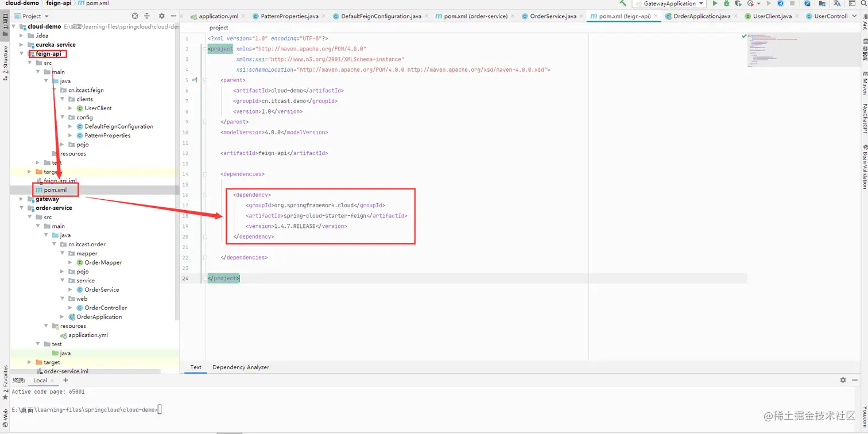Viewport: 868px width, 434px height.
Task: Start debugging with the green bug icon
Action: 726,3
